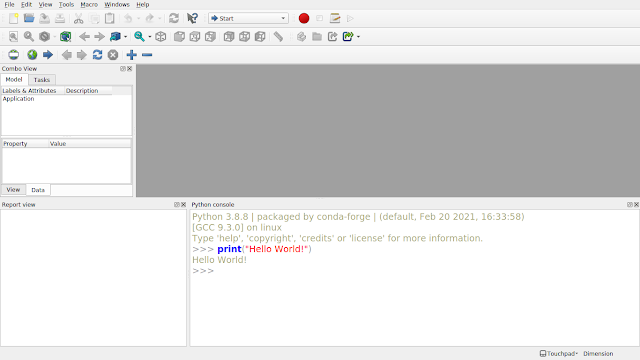Select the Application tree item
Screen dimensions: 640x360
[x=18, y=99]
